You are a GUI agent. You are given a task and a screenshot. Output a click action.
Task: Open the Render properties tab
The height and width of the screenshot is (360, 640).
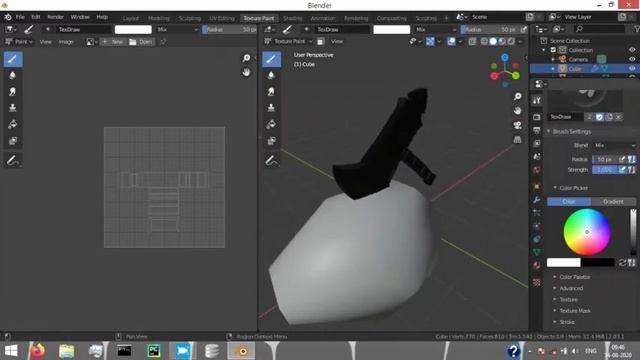tap(537, 117)
